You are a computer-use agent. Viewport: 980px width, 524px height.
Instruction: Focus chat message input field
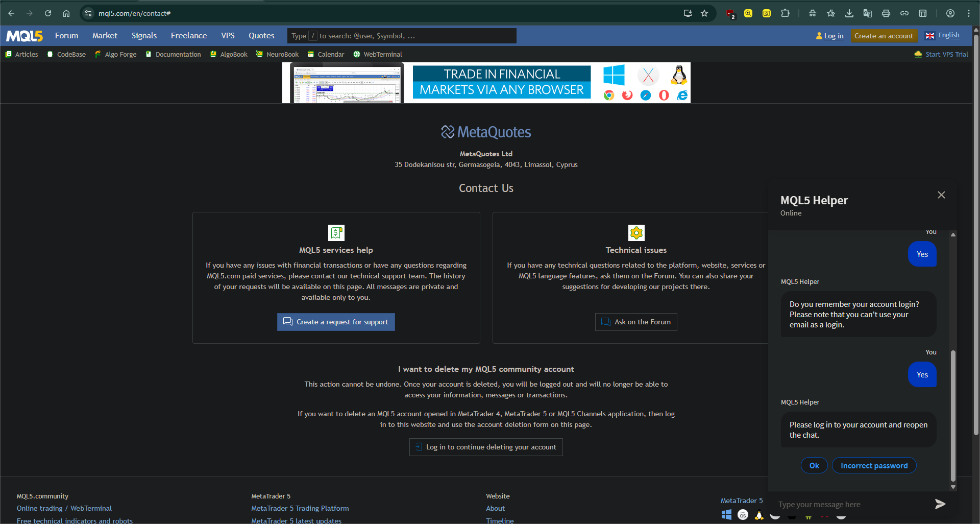coord(852,504)
